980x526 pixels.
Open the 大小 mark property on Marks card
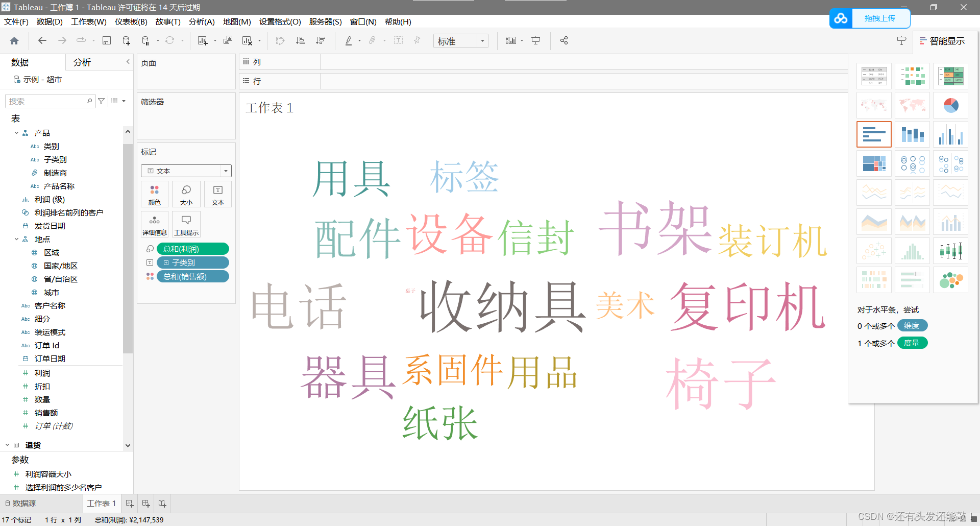point(186,194)
